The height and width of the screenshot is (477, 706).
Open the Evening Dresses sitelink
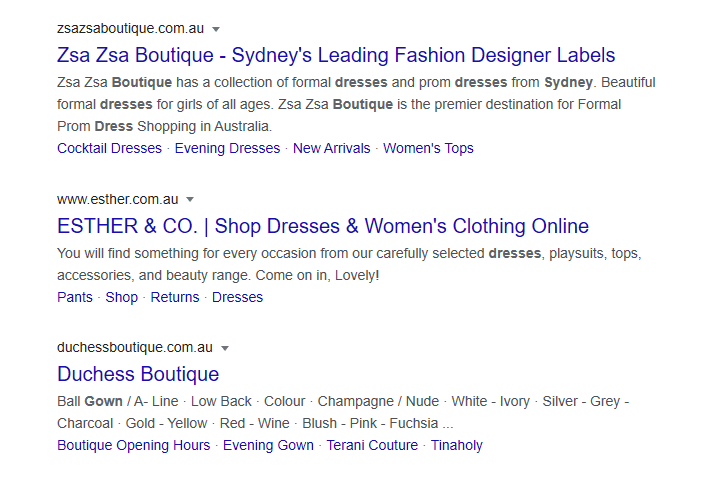click(227, 148)
